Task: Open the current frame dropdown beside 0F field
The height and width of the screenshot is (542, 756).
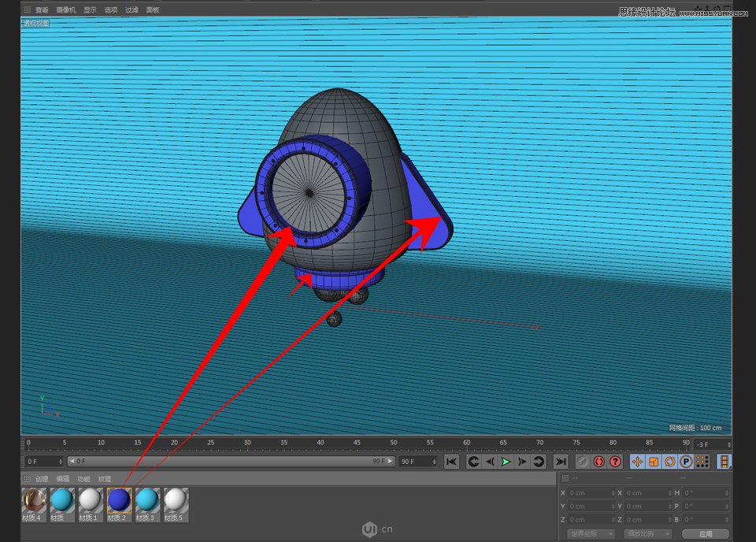Action: tap(61, 461)
